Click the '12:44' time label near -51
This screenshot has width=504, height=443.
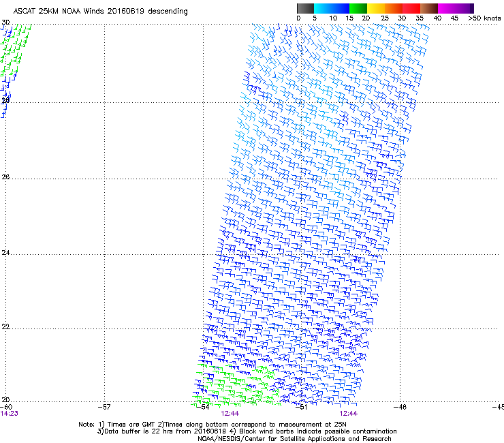pos(349,414)
